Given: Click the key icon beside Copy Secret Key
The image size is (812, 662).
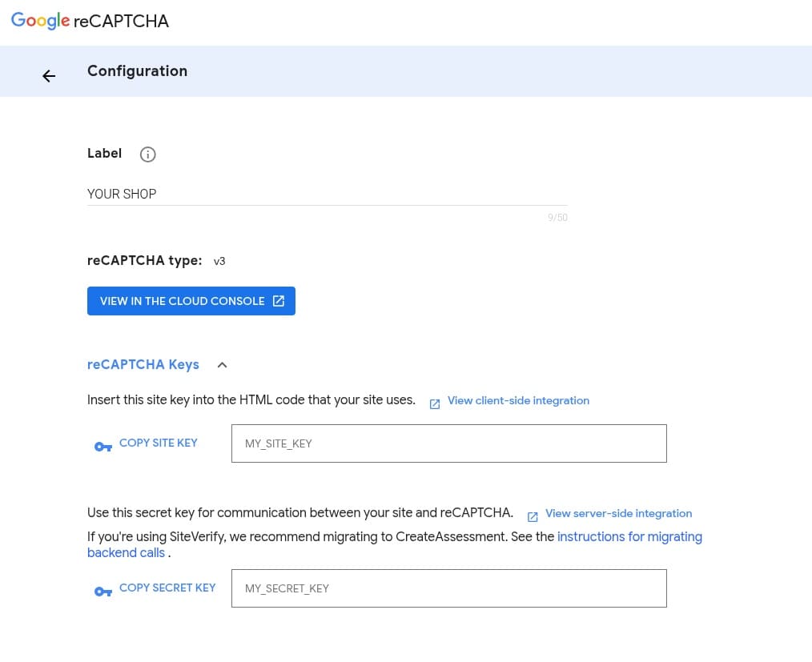Looking at the screenshot, I should (x=103, y=591).
